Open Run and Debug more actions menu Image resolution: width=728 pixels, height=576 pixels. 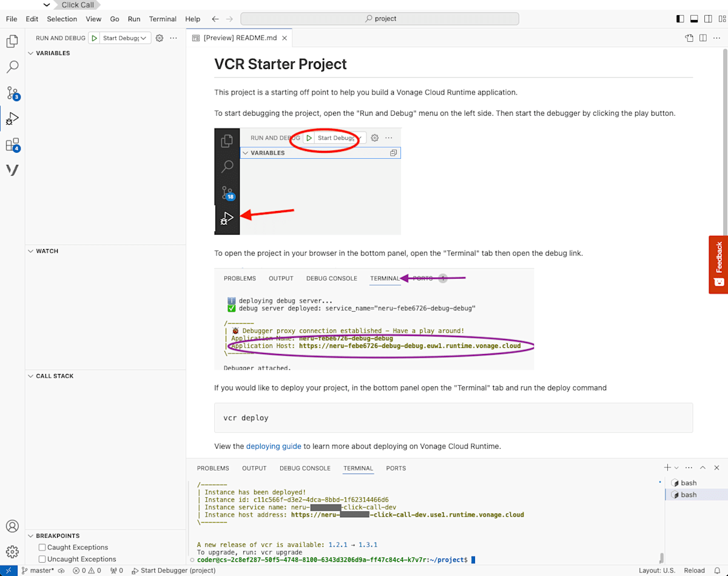[174, 38]
